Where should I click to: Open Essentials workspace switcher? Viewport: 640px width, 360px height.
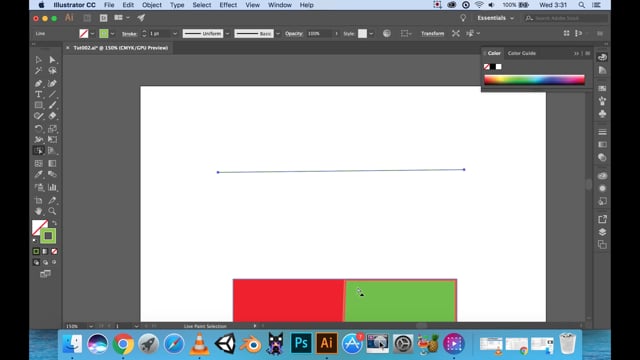coord(496,18)
